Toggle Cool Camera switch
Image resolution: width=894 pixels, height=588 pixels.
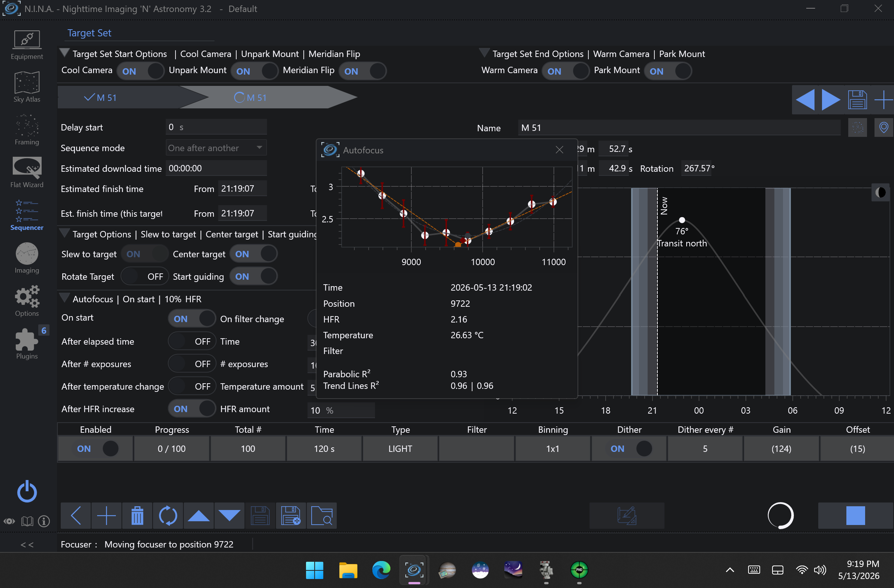coord(140,71)
